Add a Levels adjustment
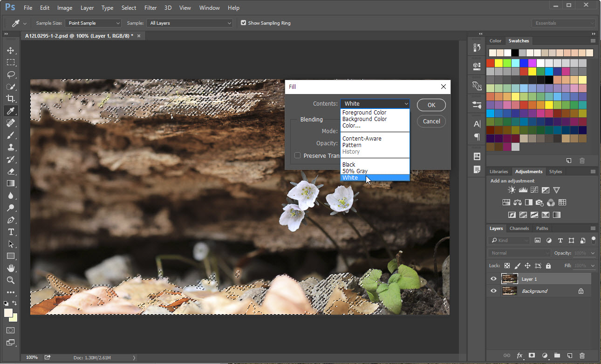Screen dimensions: 601x364 pyautogui.click(x=523, y=190)
